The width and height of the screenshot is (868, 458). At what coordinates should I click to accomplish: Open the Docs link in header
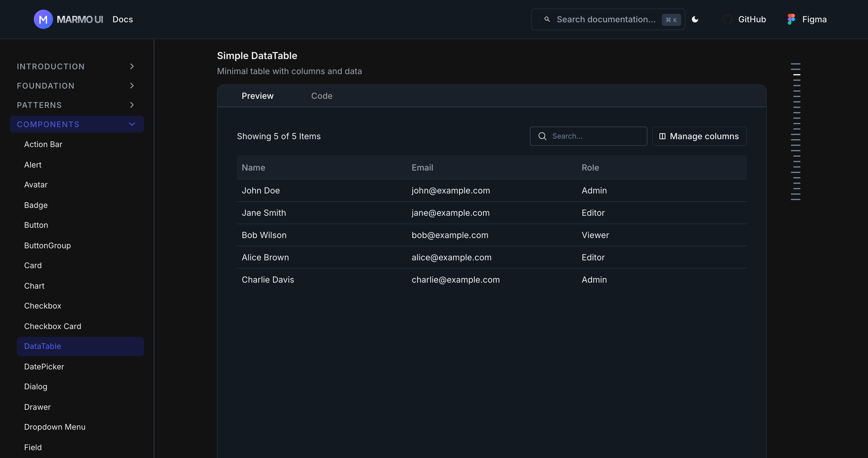123,19
